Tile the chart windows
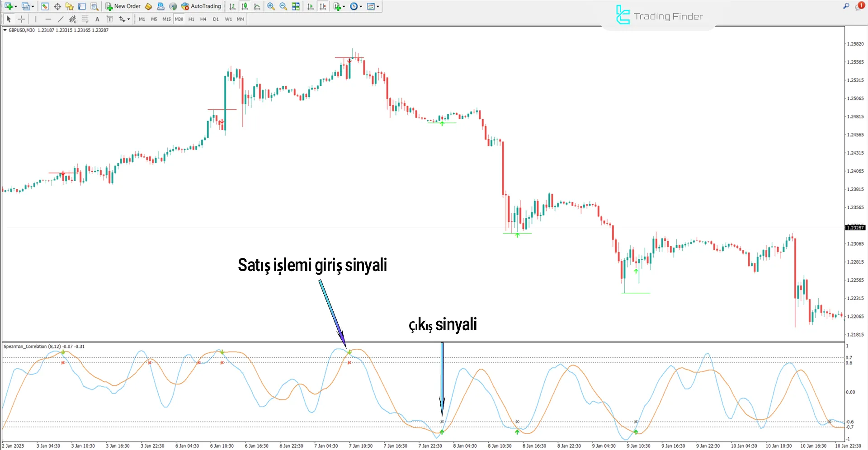The width and height of the screenshot is (868, 450). 296,6
